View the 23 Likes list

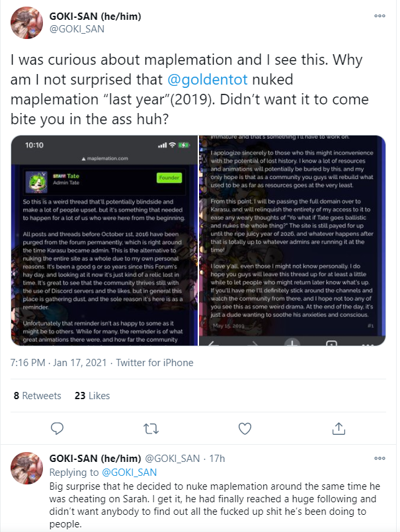93,396
